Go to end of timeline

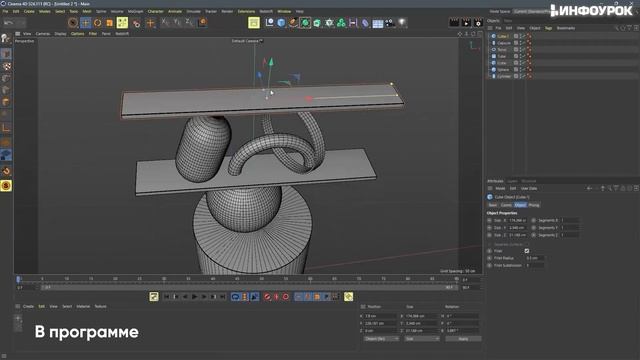(x=222, y=297)
